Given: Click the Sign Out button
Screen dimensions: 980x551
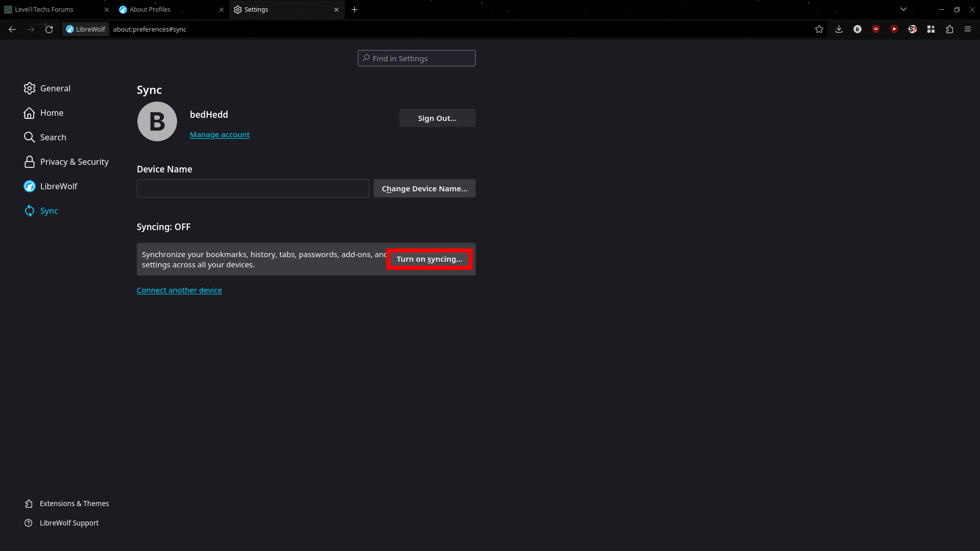Looking at the screenshot, I should (437, 118).
